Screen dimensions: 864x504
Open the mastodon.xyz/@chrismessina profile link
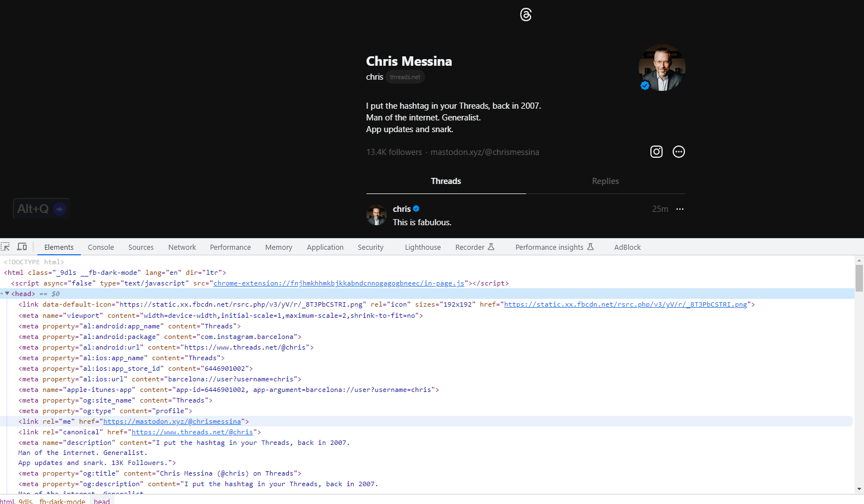[485, 152]
